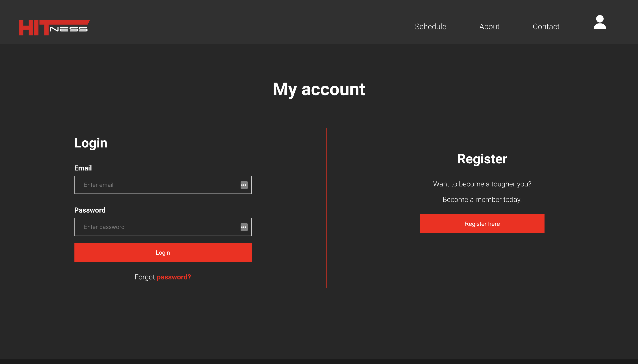The image size is (638, 364).
Task: Click the Password field label
Action: (x=90, y=210)
